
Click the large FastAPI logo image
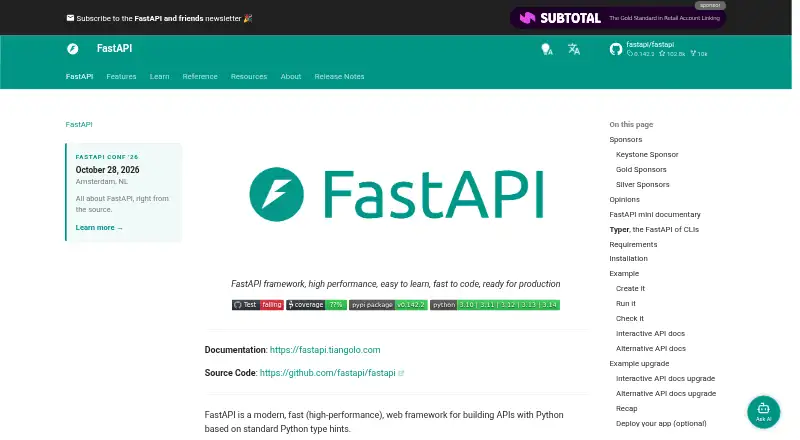396,194
